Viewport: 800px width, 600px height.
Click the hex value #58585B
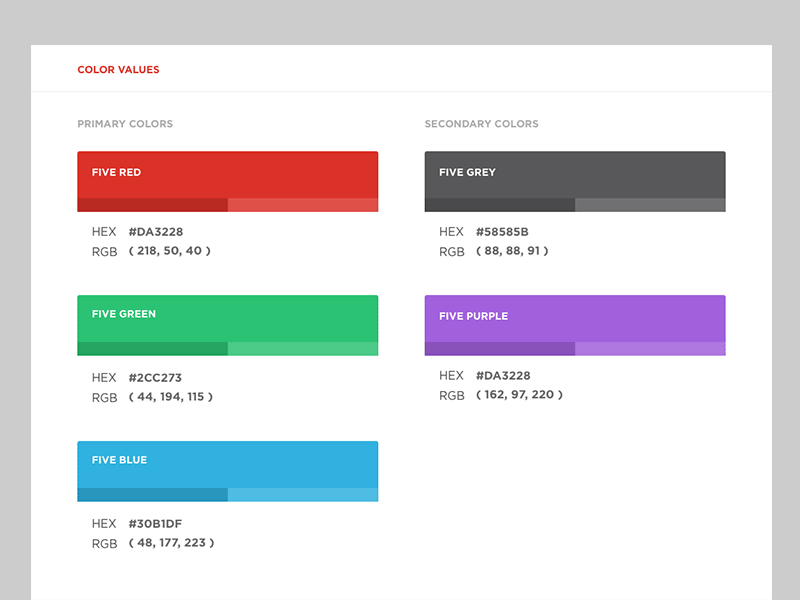tap(502, 232)
